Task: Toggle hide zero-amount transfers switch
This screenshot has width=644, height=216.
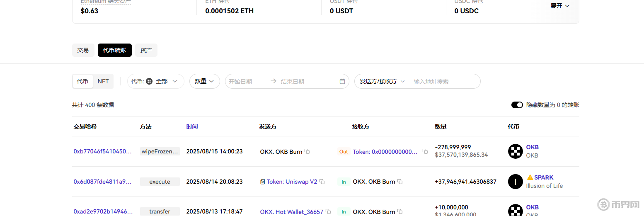Action: click(x=517, y=105)
